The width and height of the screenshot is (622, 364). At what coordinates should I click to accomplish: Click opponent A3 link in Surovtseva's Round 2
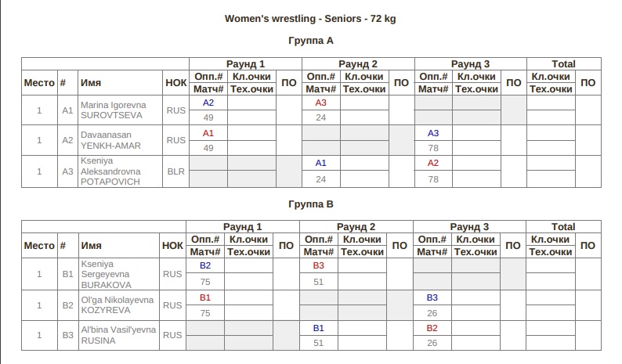coord(320,103)
